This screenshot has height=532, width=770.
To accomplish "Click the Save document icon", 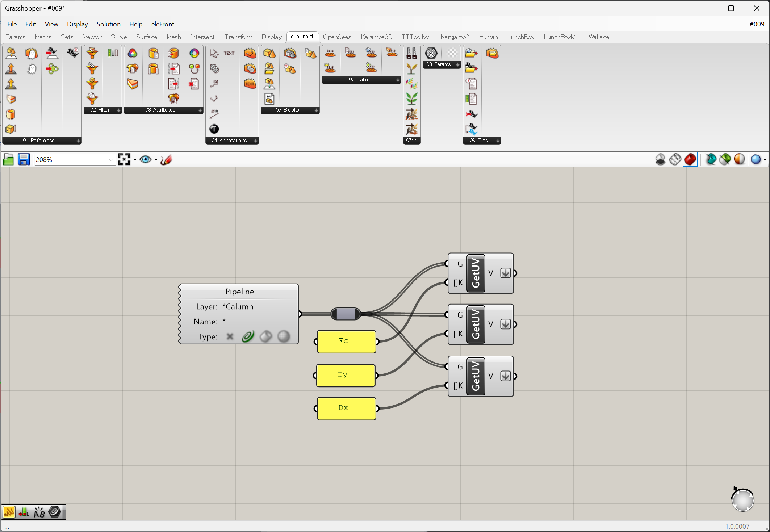I will (x=24, y=159).
